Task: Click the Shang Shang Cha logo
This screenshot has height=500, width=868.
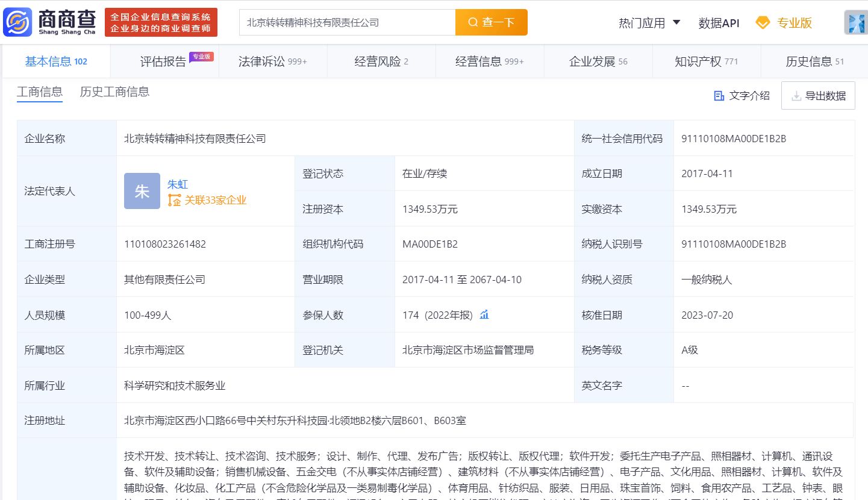Action: click(x=50, y=22)
